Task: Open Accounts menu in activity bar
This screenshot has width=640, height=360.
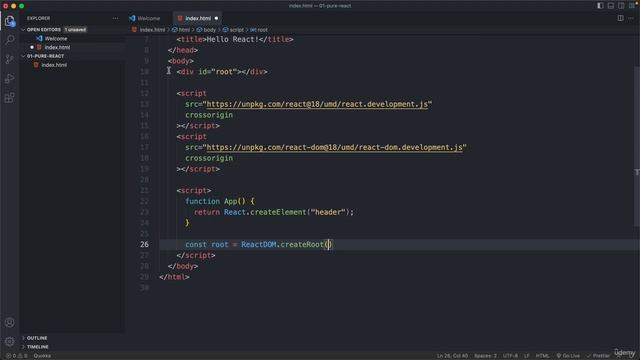Action: (x=9, y=322)
